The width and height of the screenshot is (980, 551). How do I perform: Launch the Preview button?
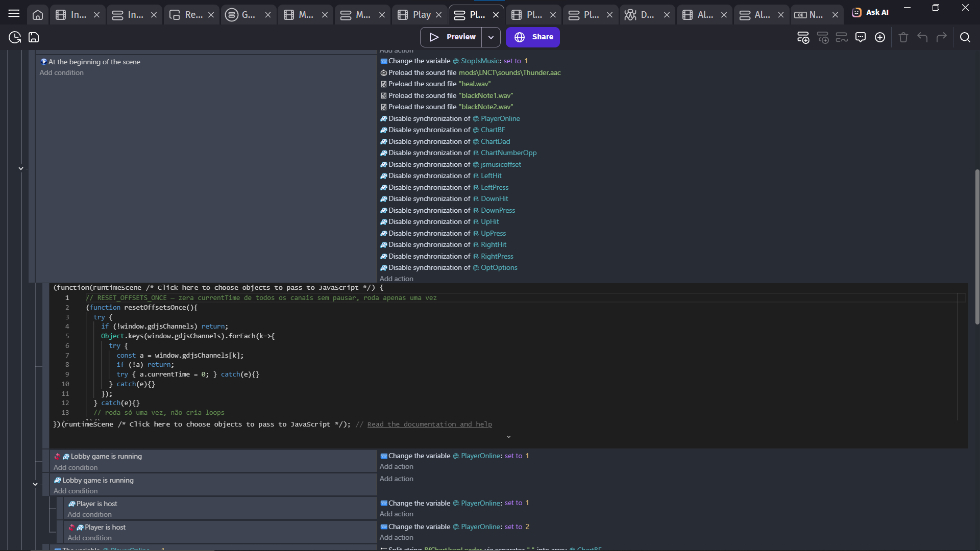click(452, 37)
